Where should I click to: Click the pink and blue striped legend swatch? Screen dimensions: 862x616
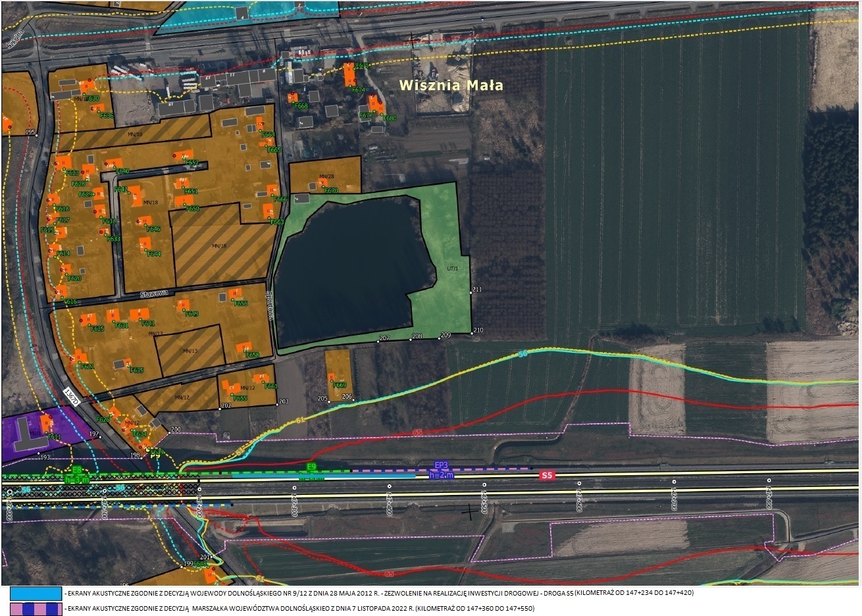[x=36, y=609]
